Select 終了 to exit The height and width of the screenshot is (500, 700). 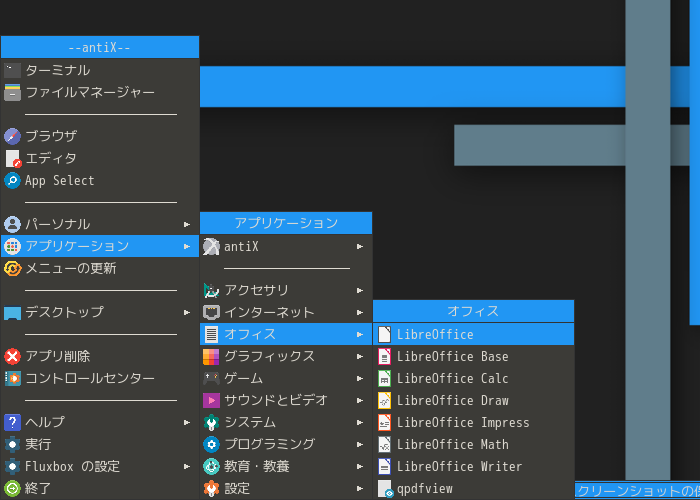[100, 488]
